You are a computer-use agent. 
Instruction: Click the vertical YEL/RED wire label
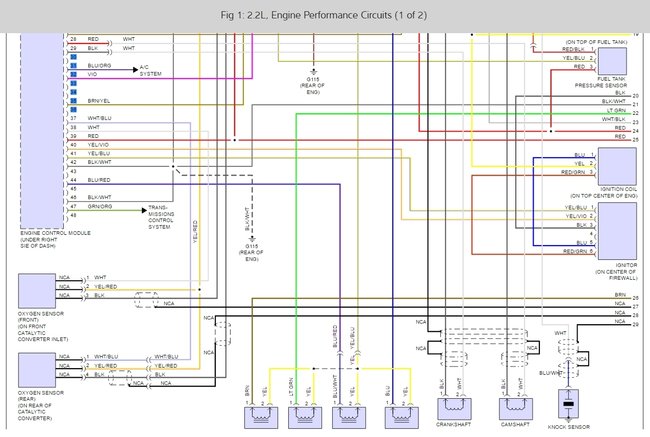(x=195, y=232)
